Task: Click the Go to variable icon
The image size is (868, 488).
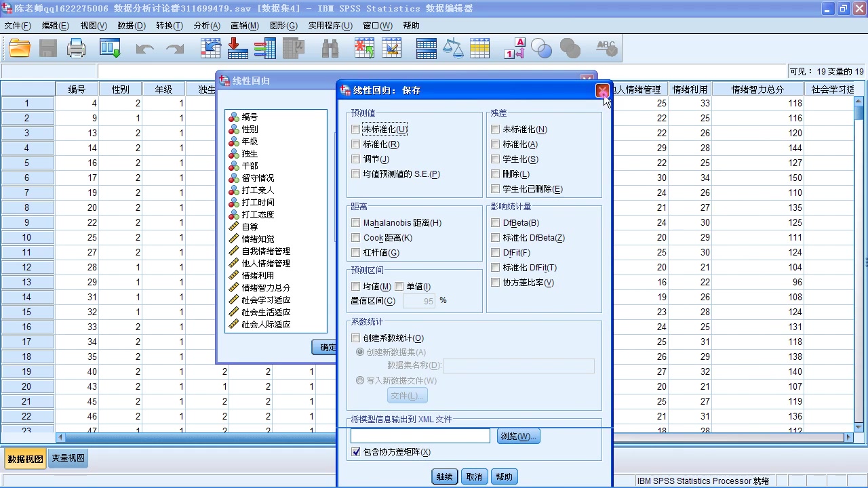Action: coord(237,48)
